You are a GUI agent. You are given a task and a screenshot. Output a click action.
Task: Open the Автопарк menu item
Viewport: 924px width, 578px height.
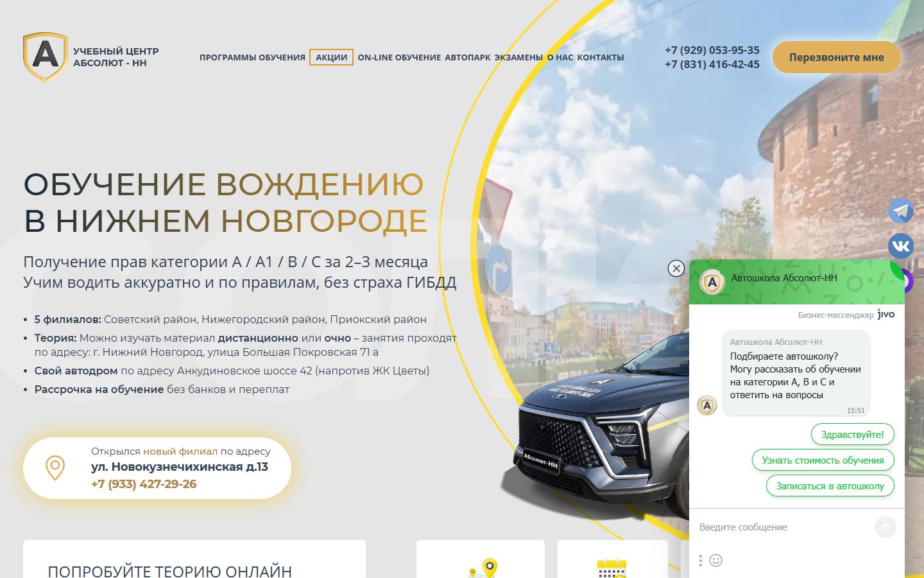click(468, 57)
